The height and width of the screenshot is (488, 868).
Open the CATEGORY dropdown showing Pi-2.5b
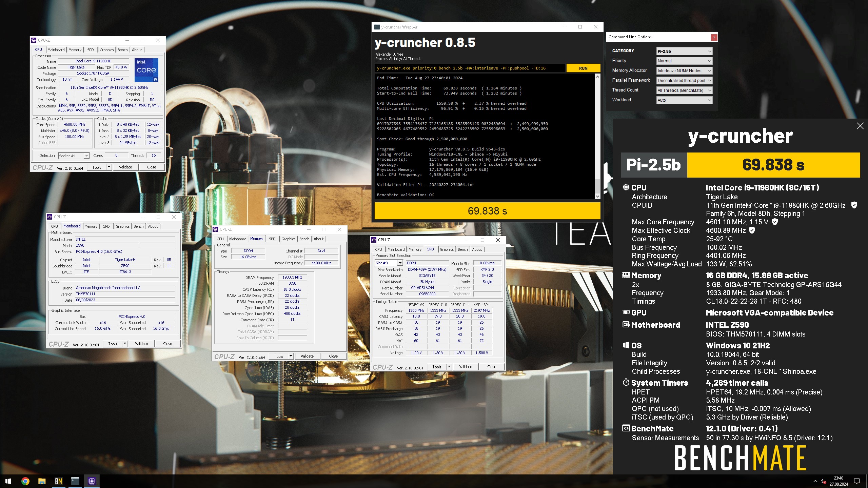point(684,51)
